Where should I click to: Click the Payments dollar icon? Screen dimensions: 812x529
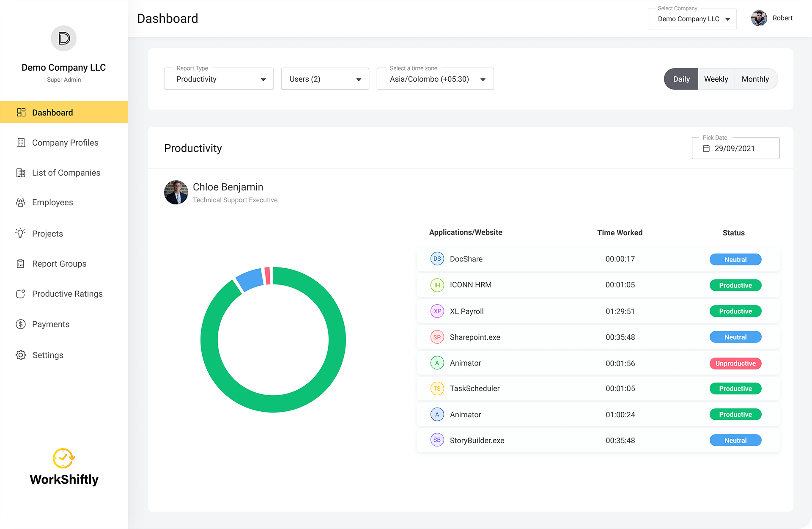pyautogui.click(x=21, y=324)
